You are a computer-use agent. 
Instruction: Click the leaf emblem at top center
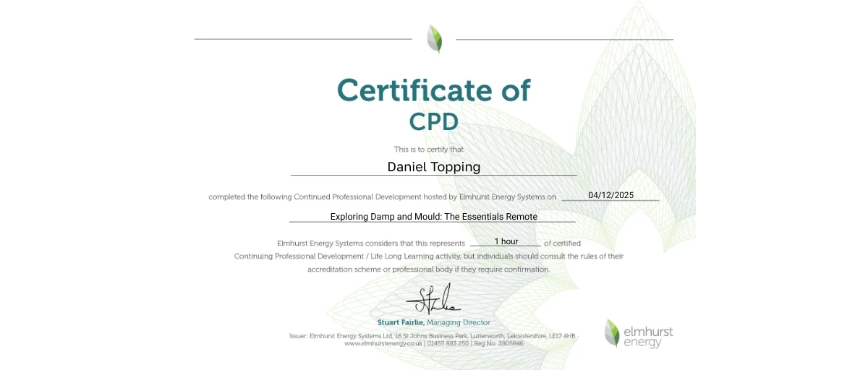click(x=434, y=38)
